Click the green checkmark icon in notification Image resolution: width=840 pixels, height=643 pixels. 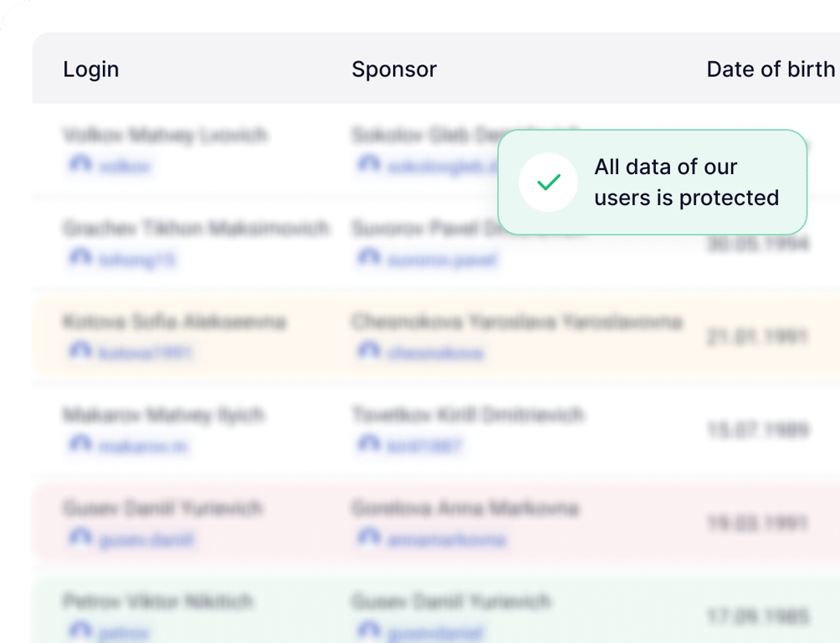(x=548, y=183)
